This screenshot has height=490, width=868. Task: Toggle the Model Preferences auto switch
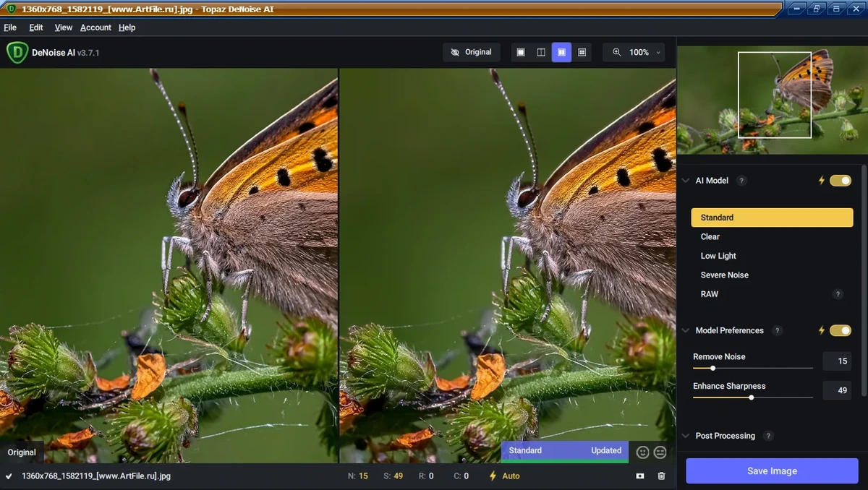[x=841, y=330]
